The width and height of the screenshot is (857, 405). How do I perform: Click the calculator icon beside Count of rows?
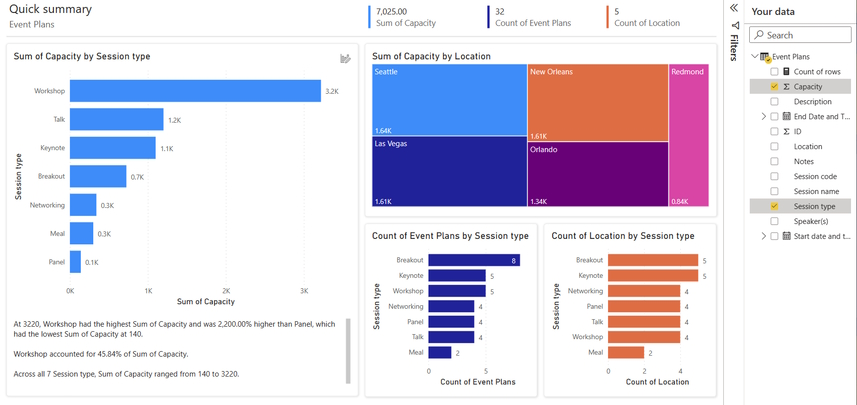787,72
